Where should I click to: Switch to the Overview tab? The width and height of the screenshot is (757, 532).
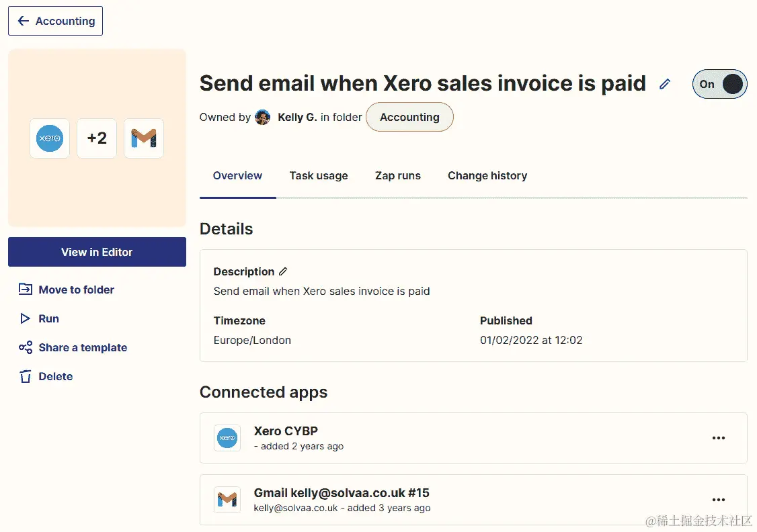coord(237,175)
